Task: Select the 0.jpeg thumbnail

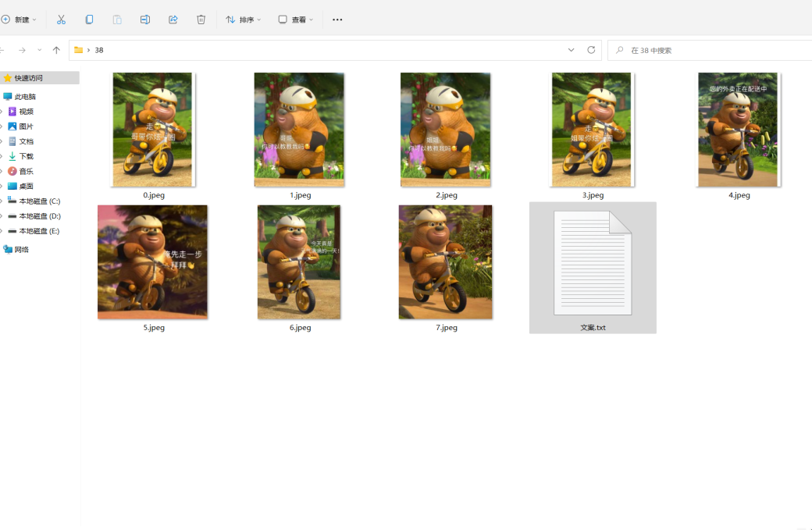Action: click(153, 130)
